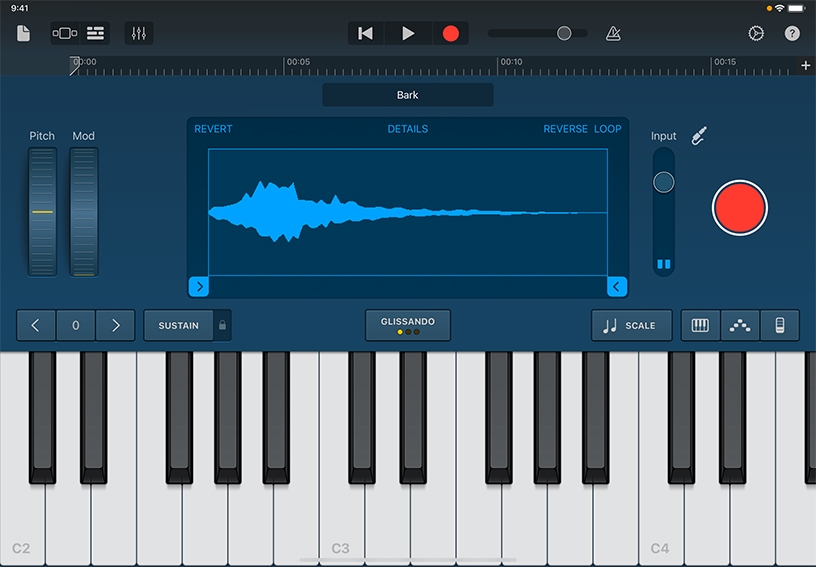
Task: Click the Input level slider knob
Action: 663,182
